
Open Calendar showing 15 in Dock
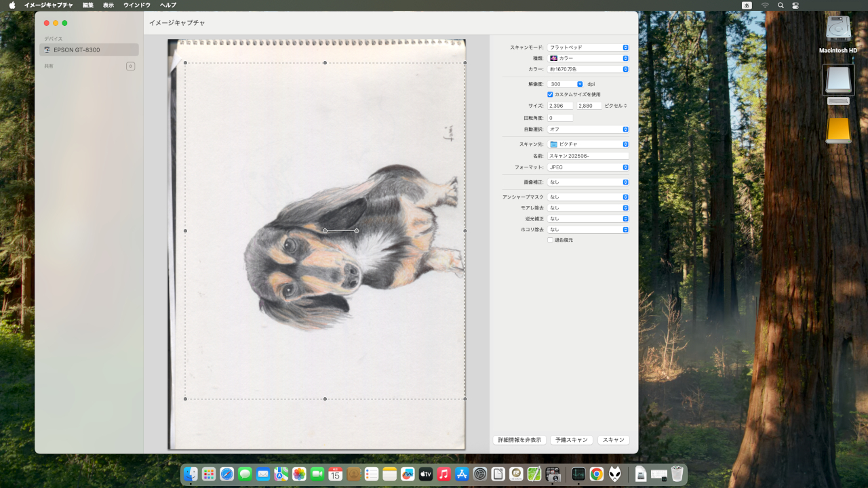tap(336, 474)
